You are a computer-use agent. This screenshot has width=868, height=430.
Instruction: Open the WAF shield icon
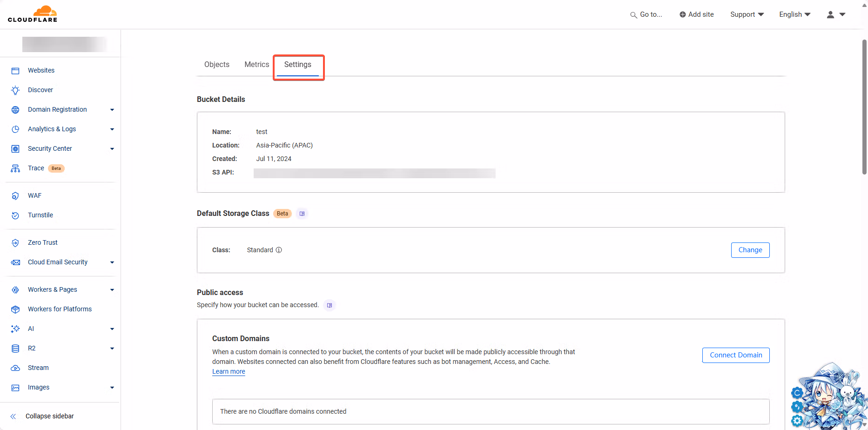[15, 196]
